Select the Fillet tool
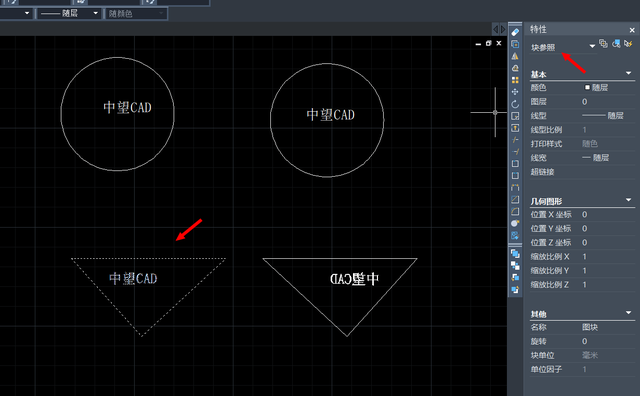This screenshot has height=396, width=640. (x=515, y=211)
